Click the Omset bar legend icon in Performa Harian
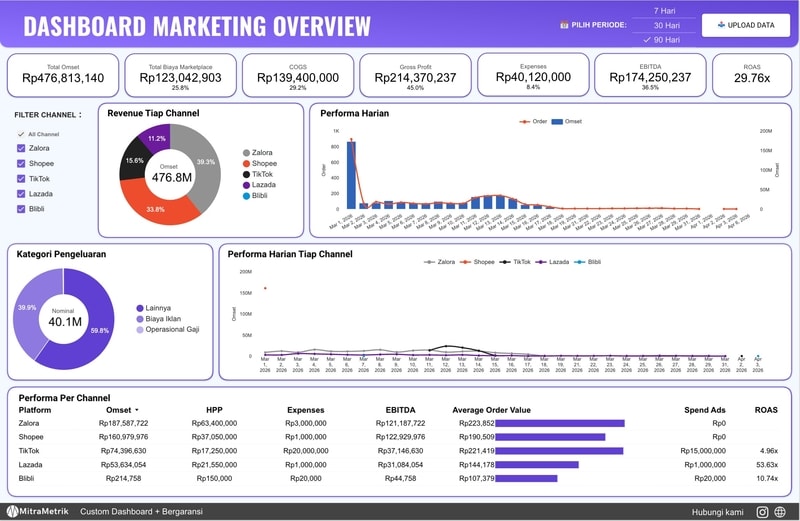Screen dimensions: 800x521 pos(557,122)
